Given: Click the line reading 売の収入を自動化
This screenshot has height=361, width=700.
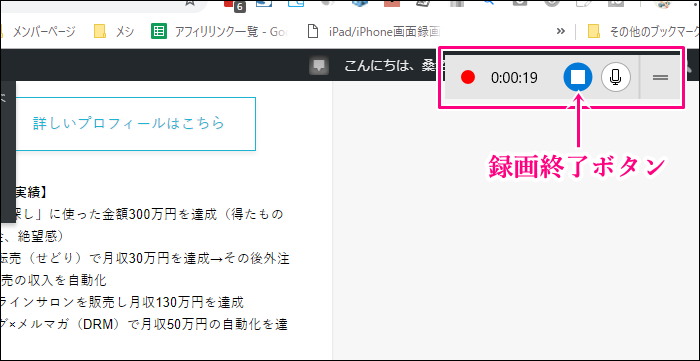Looking at the screenshot, I should pyautogui.click(x=53, y=280).
